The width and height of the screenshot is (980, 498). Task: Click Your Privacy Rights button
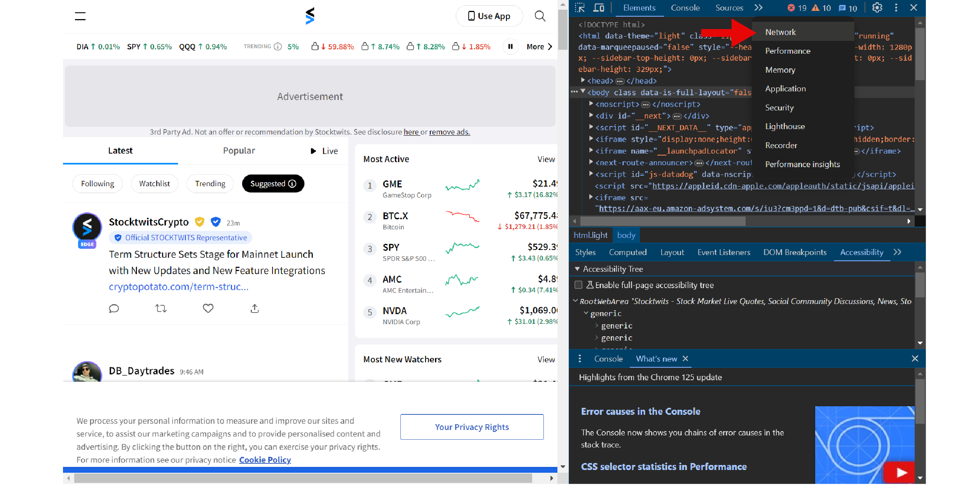[x=472, y=427]
